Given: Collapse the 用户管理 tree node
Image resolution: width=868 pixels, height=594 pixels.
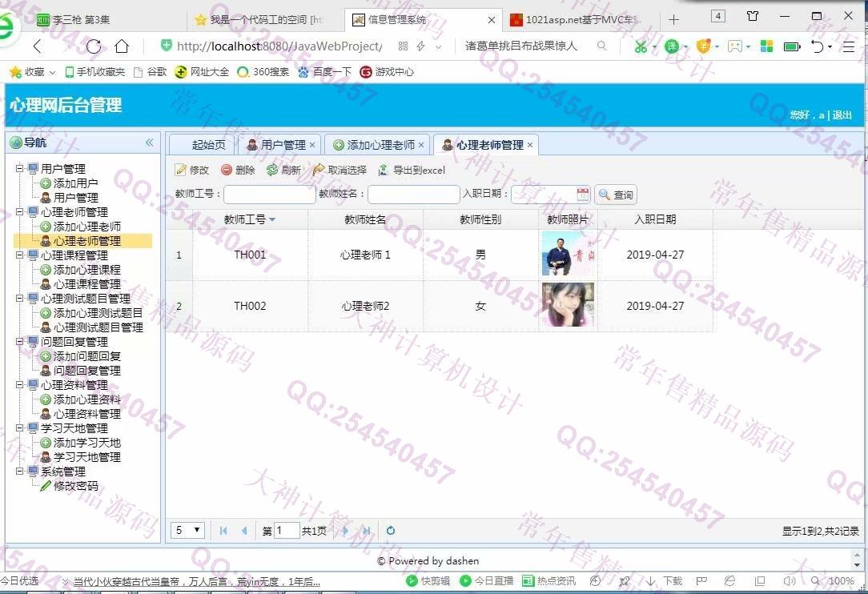Looking at the screenshot, I should [x=20, y=169].
